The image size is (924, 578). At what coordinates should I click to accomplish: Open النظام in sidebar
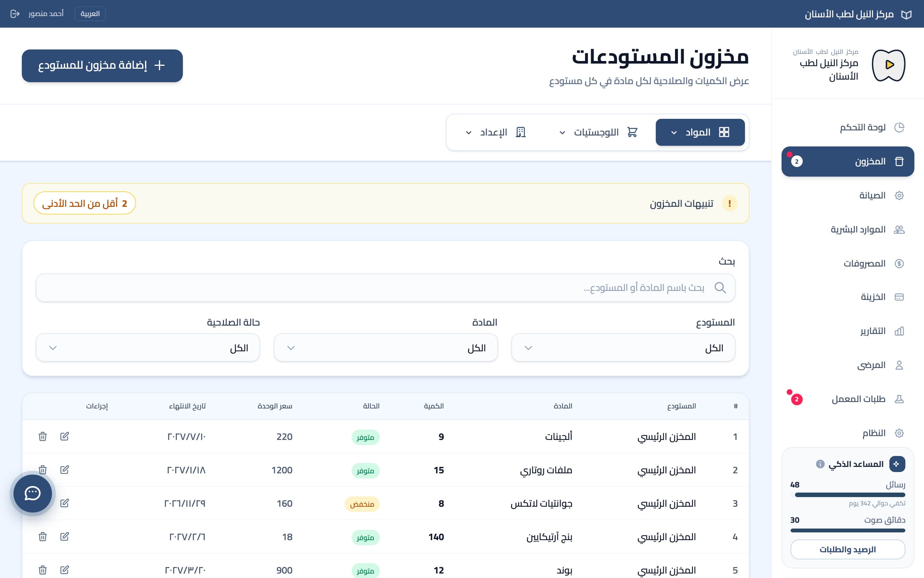(x=848, y=433)
